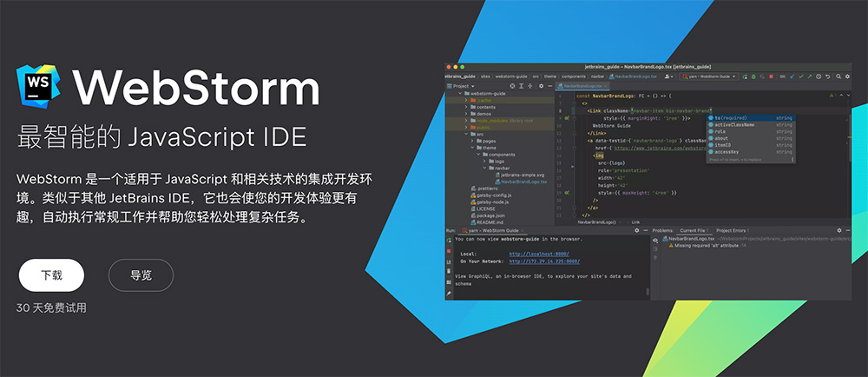The image size is (868, 377).
Task: Click the 导览 tour button
Action: click(141, 275)
